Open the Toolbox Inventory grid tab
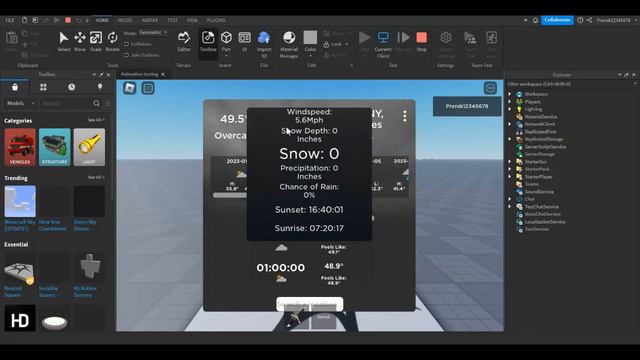This screenshot has height=360, width=640. point(43,87)
